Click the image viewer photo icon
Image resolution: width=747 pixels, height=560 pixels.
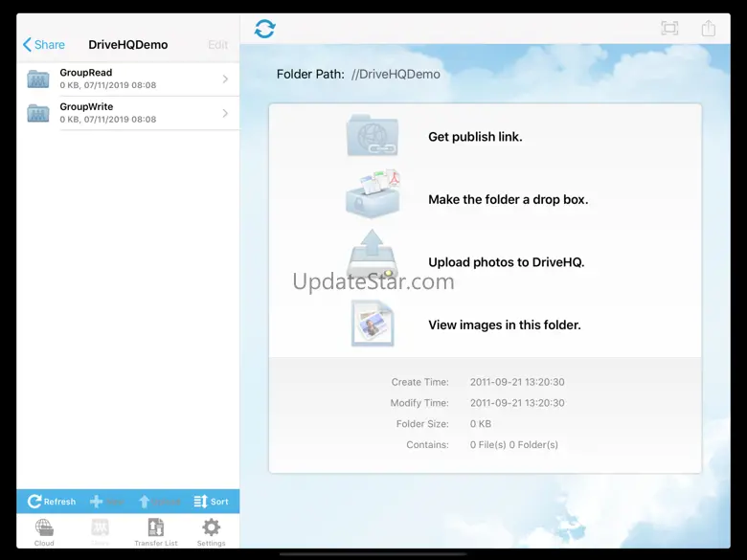pos(373,324)
